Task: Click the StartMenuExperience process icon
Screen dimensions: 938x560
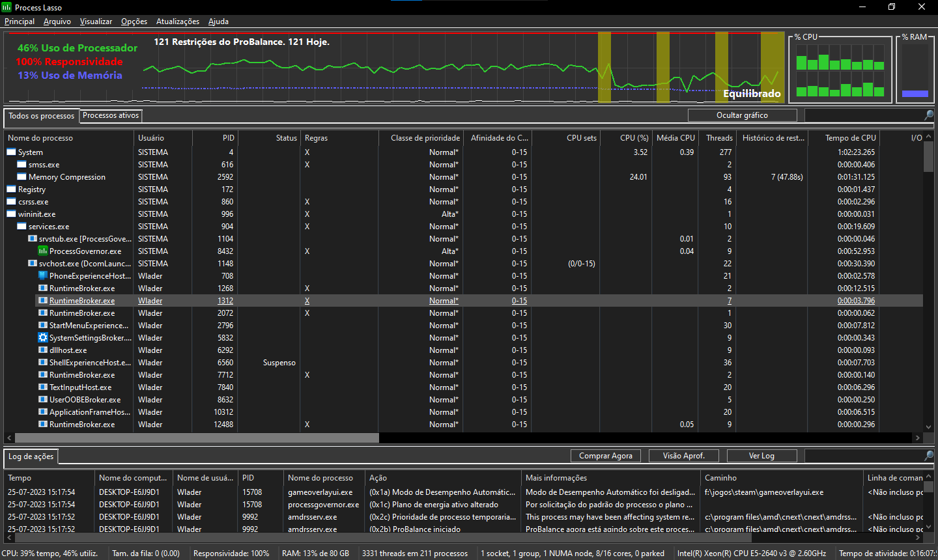Action: tap(43, 325)
